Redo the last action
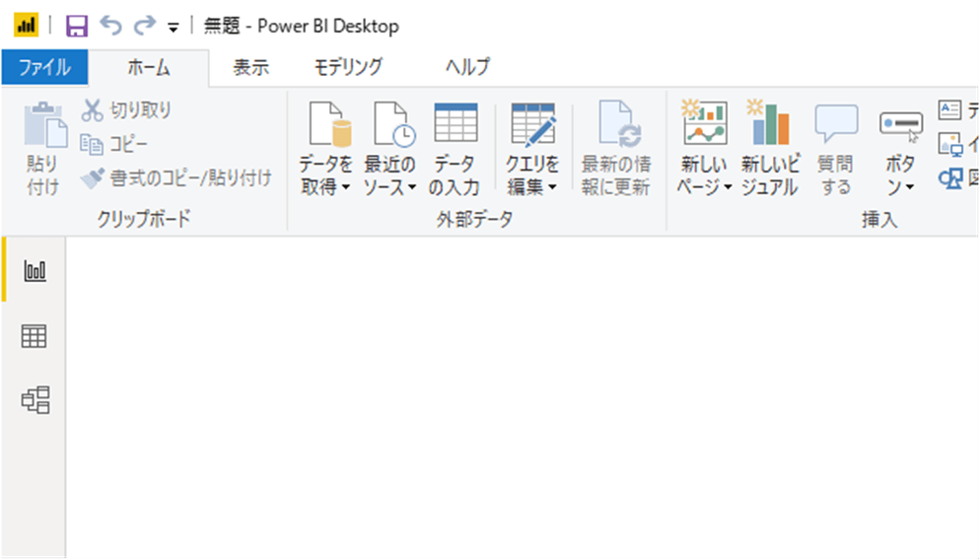This screenshot has width=980, height=560. (x=145, y=26)
